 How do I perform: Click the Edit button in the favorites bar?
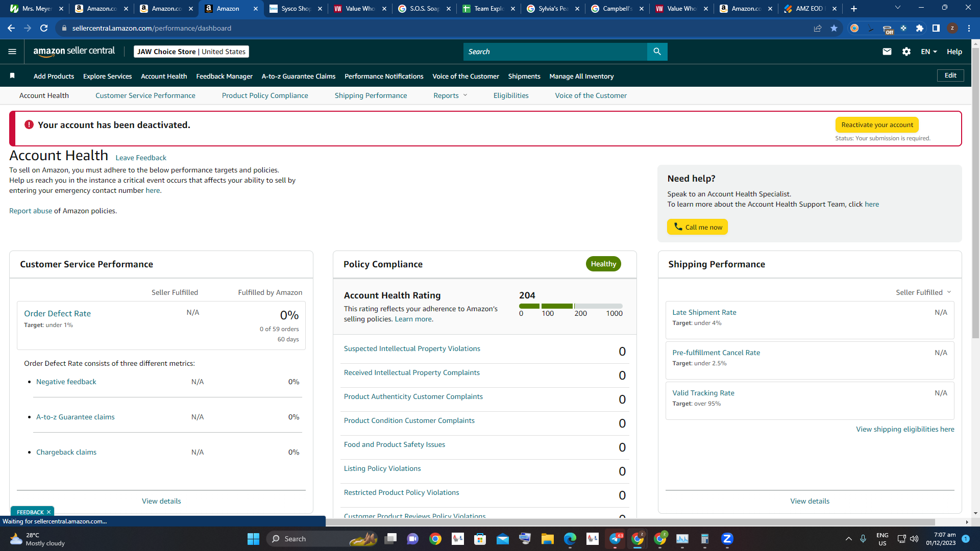coord(950,76)
